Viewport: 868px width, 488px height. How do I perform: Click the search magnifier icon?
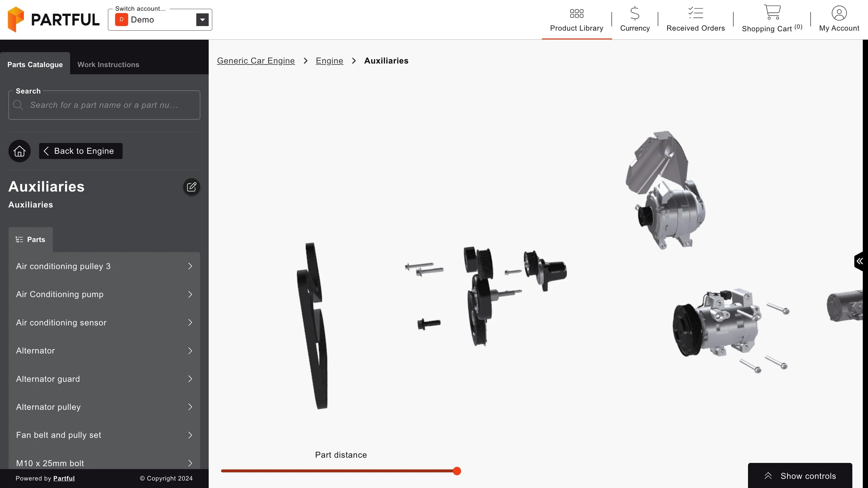[18, 105]
